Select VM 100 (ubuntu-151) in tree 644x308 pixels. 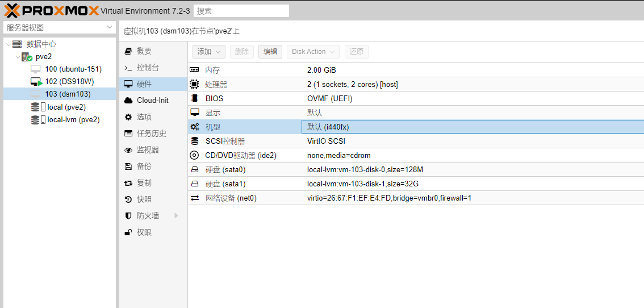click(x=73, y=69)
